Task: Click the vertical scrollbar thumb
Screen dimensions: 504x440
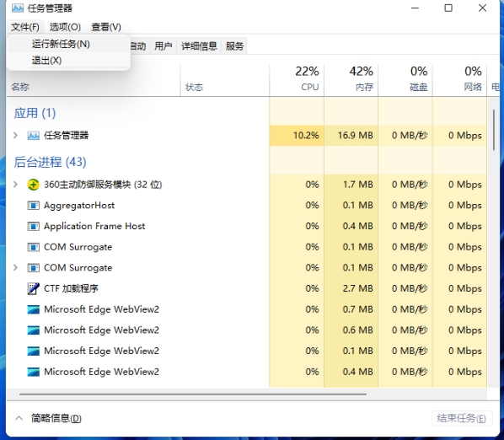Action: pyautogui.click(x=493, y=129)
